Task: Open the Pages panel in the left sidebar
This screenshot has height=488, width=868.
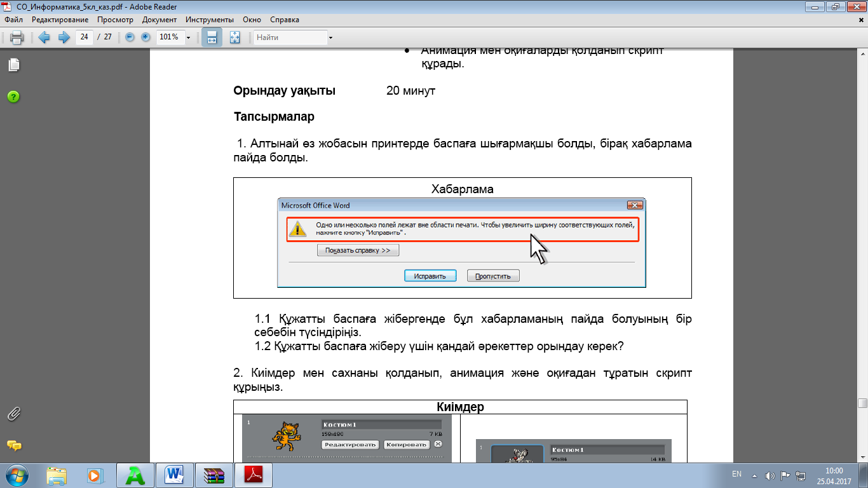Action: (x=13, y=65)
